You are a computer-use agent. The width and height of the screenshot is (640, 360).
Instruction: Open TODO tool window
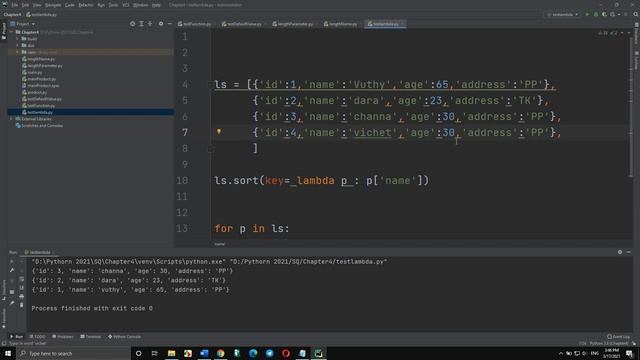coord(38,337)
